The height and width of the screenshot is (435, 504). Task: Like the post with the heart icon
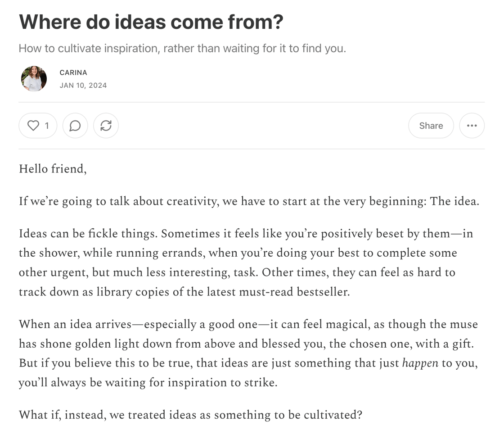(x=33, y=126)
